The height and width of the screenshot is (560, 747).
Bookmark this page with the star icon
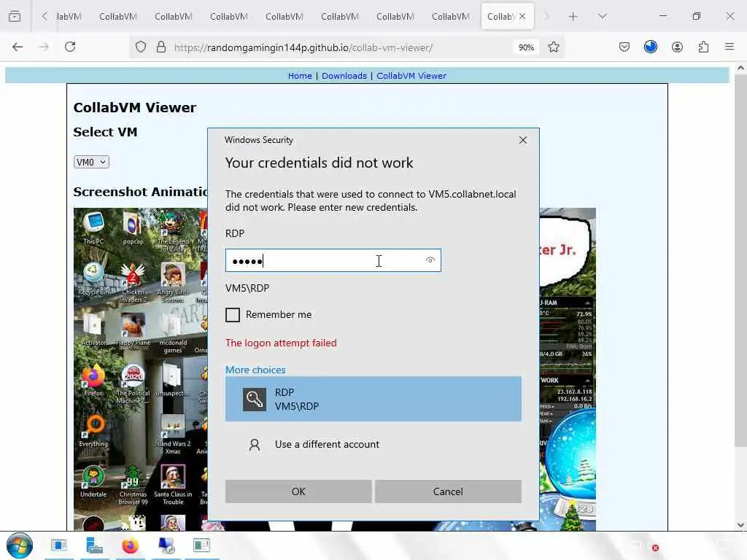(x=553, y=47)
